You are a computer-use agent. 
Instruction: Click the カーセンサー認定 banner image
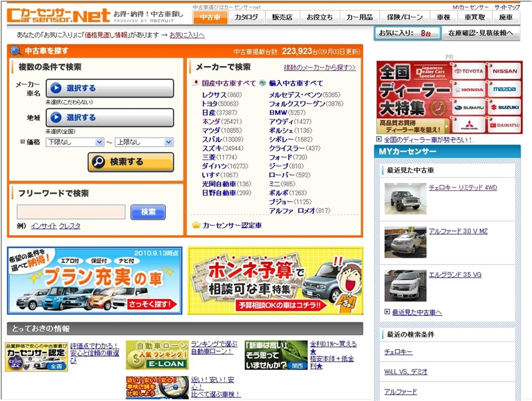pos(36,356)
